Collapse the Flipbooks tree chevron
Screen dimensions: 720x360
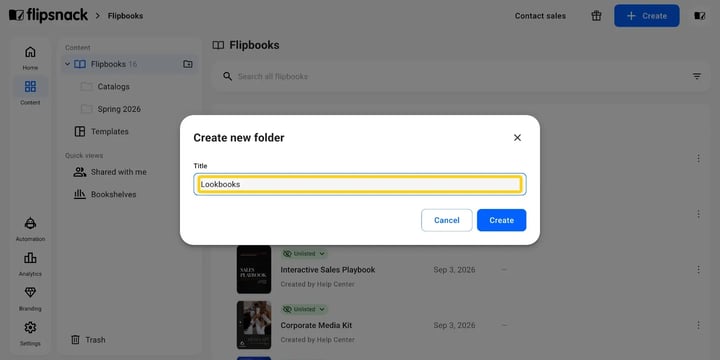pyautogui.click(x=68, y=64)
